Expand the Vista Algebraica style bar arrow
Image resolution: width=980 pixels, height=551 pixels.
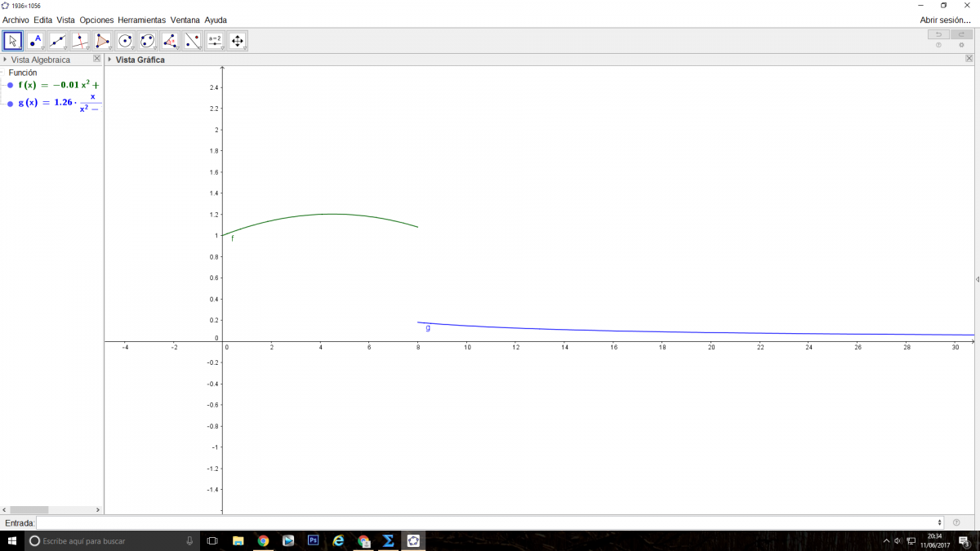tap(5, 60)
